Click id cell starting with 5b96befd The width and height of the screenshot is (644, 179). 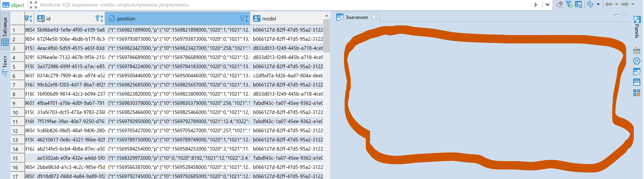[70, 30]
